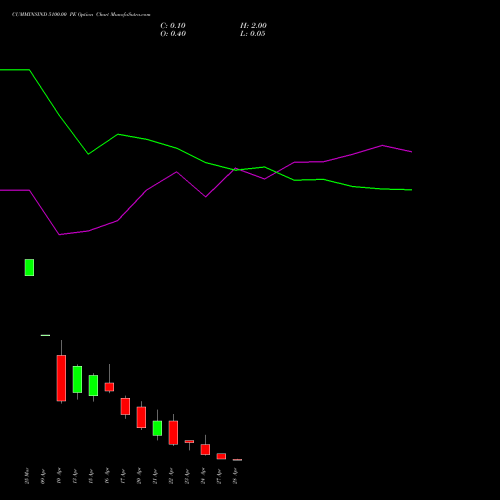Image resolution: width=500 pixels, height=500 pixels.
Task: Click the CUMMINSIND 5100.00 PE Options chart title
Action: point(81,15)
